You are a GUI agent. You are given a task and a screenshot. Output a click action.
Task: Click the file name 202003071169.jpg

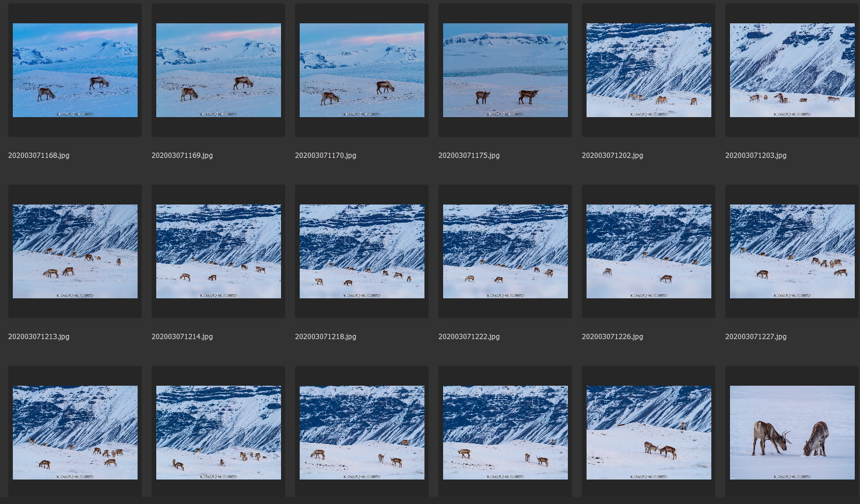click(182, 156)
